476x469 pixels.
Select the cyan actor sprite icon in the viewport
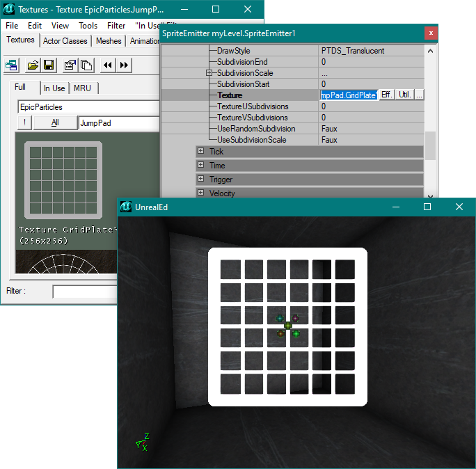tap(280, 318)
